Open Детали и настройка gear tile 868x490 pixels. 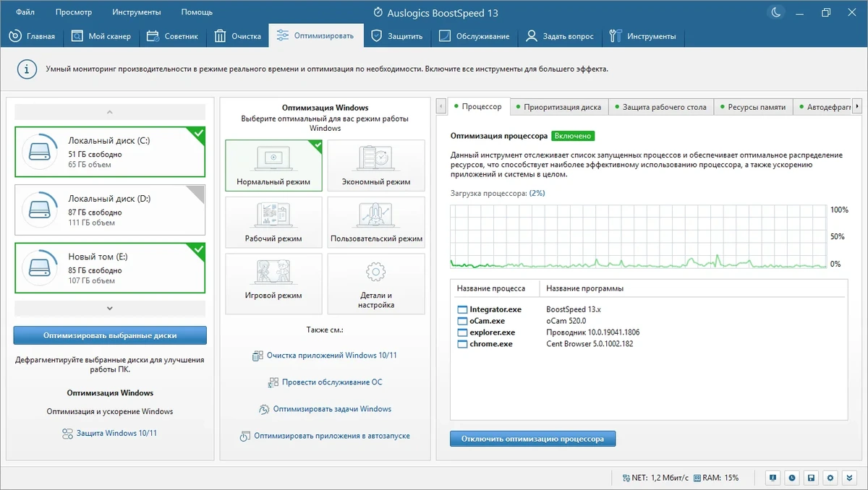376,283
